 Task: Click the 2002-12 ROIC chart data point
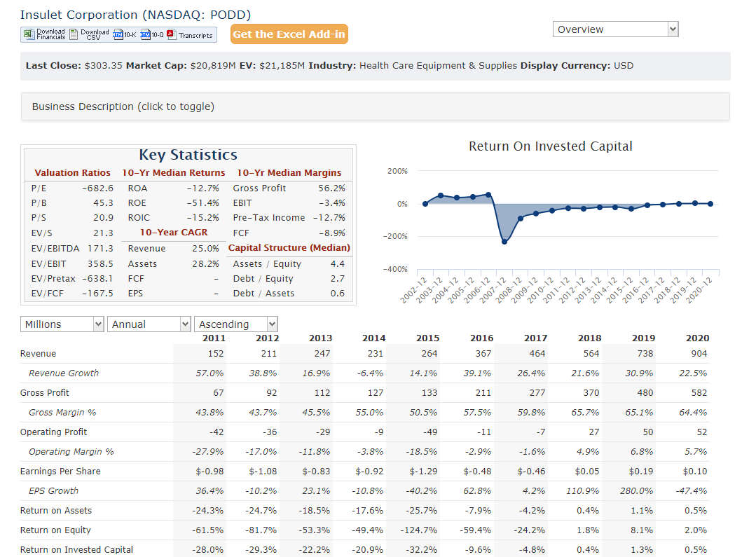point(425,204)
